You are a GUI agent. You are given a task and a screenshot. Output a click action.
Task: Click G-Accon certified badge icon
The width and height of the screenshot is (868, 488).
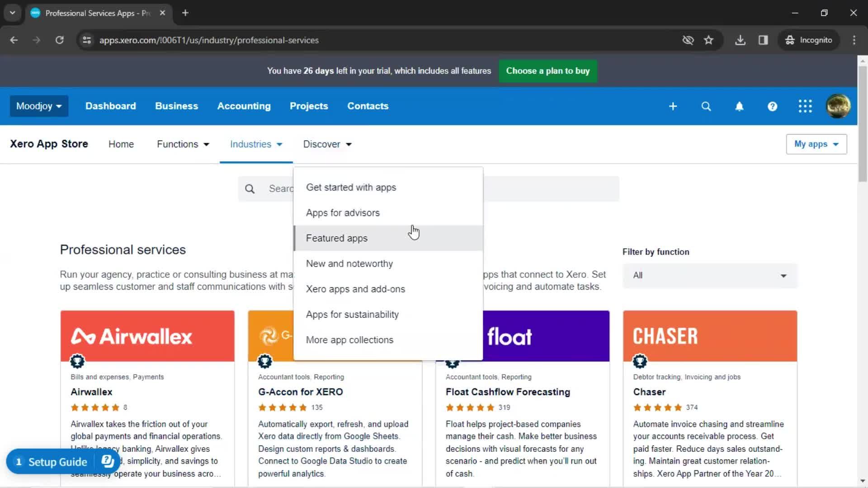[x=265, y=361]
